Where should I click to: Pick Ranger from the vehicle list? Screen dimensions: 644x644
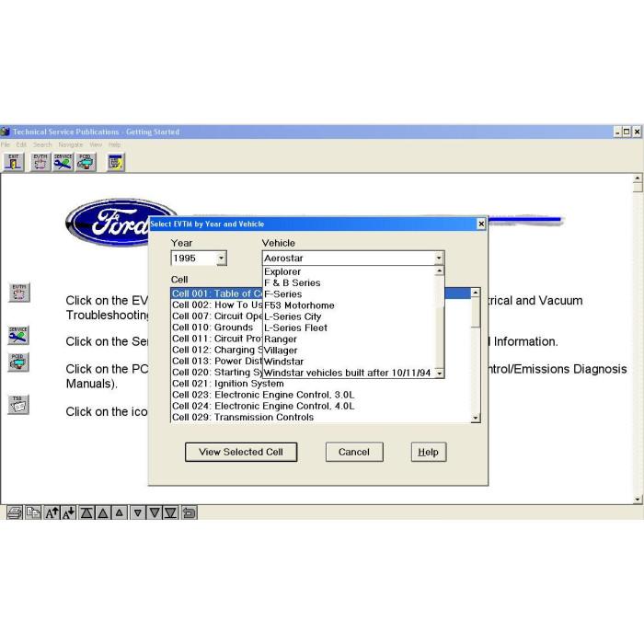349,339
